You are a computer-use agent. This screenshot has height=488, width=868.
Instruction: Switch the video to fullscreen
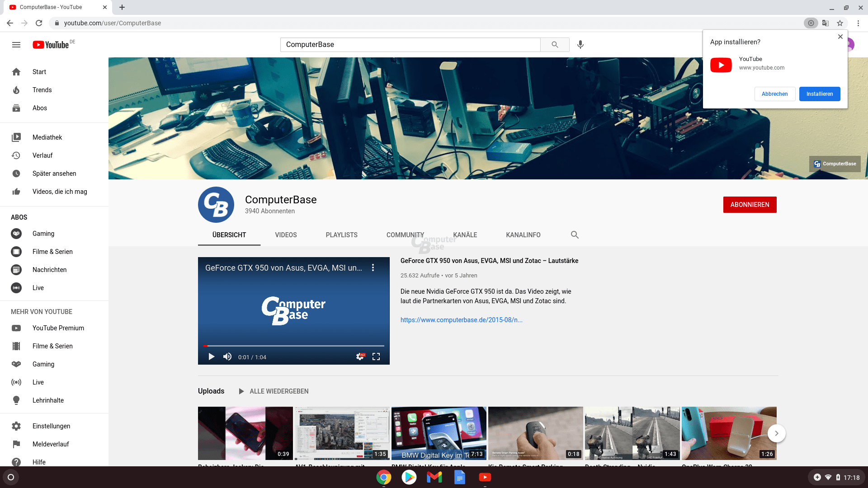click(x=376, y=357)
